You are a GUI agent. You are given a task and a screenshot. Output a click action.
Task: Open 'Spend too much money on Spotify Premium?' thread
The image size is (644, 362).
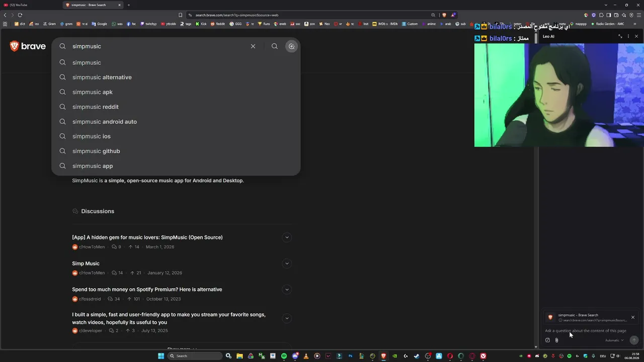tap(147, 290)
